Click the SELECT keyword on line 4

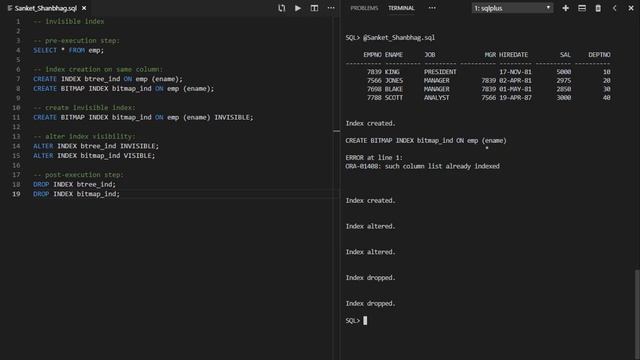pos(45,50)
